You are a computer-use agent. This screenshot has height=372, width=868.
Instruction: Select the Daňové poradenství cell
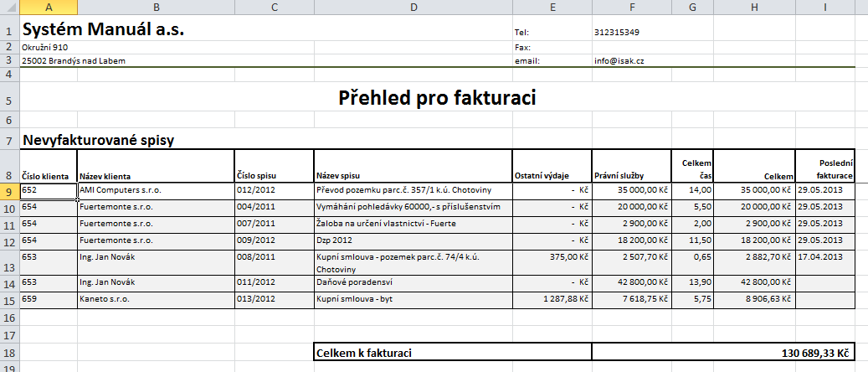413,284
